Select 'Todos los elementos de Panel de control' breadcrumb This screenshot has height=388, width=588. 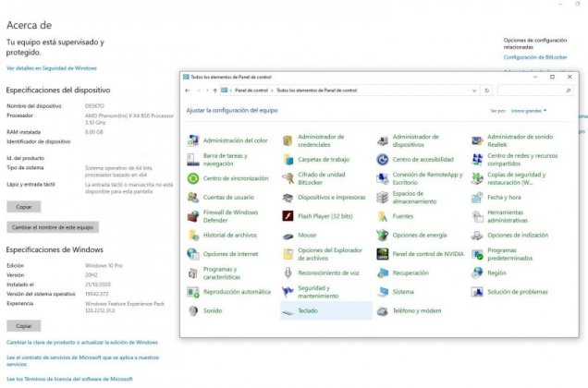[316, 91]
